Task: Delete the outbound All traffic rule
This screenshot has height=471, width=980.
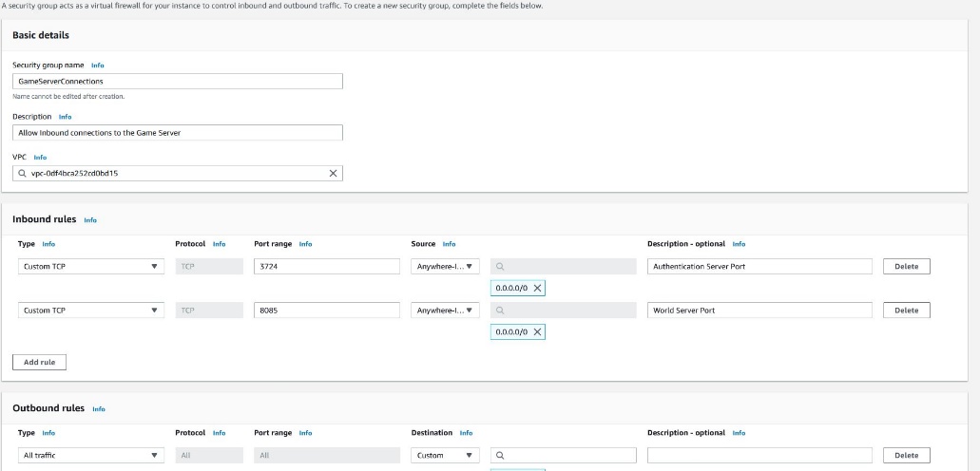Action: coord(906,456)
